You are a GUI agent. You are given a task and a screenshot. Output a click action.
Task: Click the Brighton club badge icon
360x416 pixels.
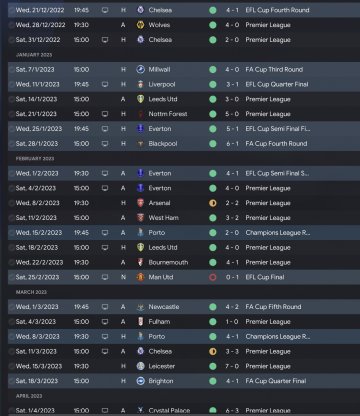141,381
